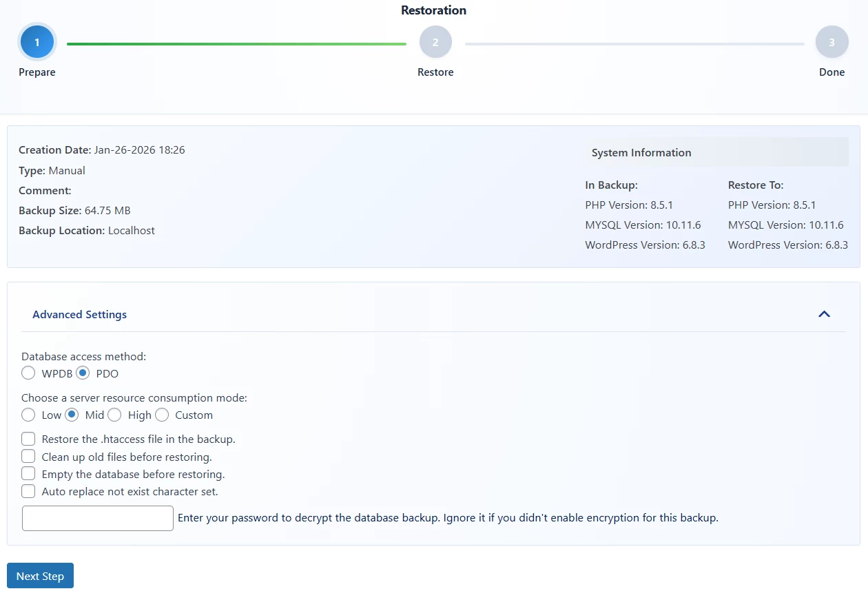Click the green progress bar after Prepare

coord(236,44)
